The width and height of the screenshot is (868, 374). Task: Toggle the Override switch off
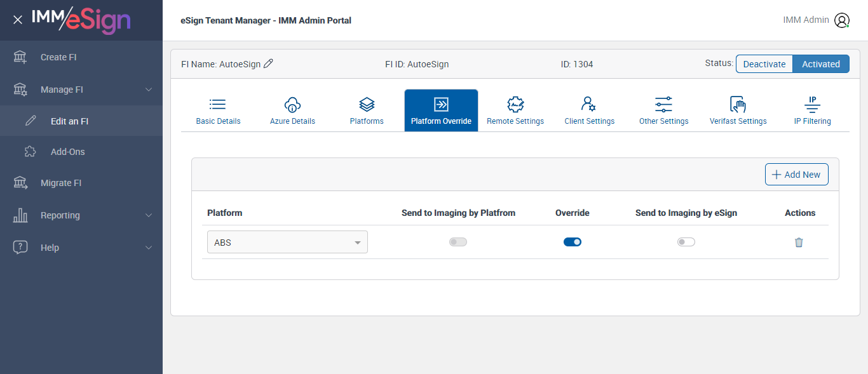[x=573, y=242]
